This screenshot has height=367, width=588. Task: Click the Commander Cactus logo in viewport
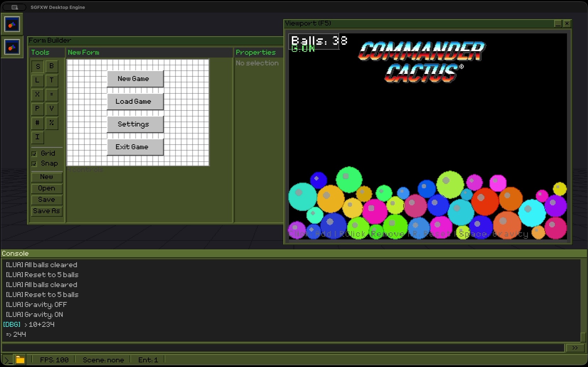(x=422, y=62)
